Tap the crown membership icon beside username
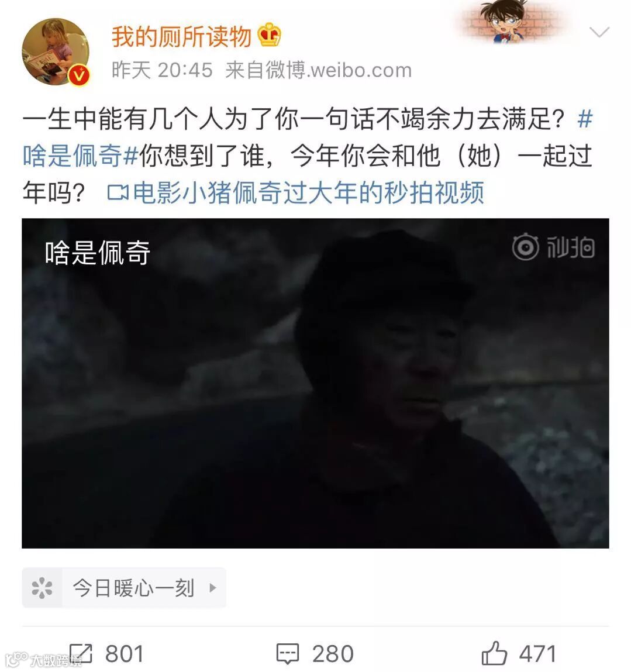Viewport: 631px width, 672px height. point(269,35)
